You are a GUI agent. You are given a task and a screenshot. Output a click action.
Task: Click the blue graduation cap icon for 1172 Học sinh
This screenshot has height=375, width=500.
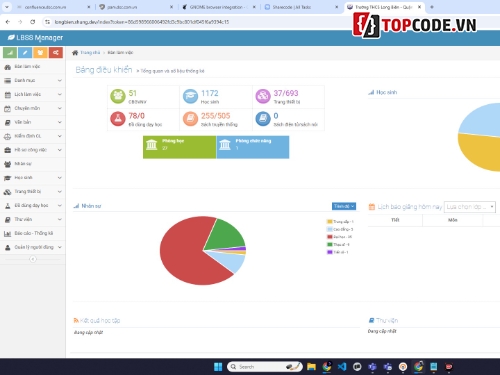190,96
